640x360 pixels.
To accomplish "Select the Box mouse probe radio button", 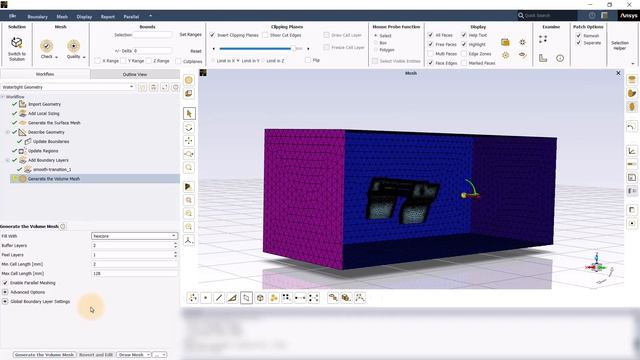I will point(376,43).
